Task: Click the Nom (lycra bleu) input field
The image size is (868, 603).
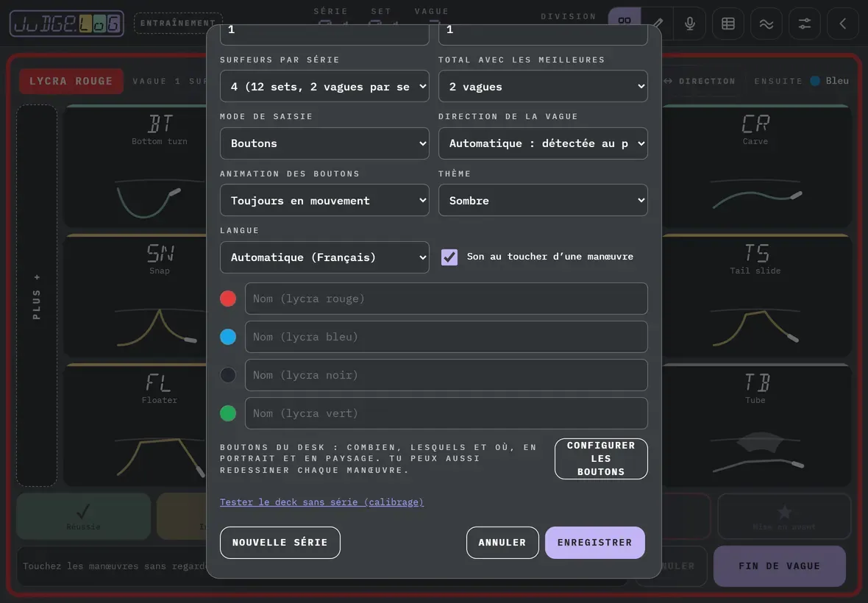Action: click(447, 337)
